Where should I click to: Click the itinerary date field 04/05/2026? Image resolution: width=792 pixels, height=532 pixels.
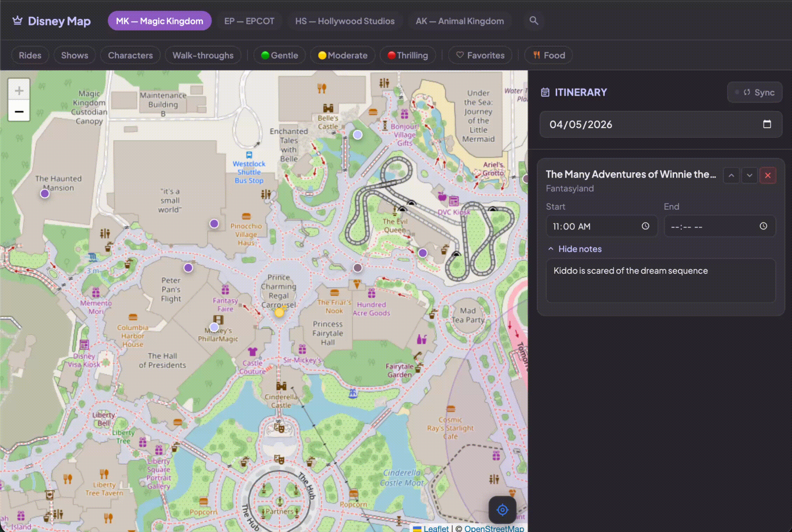point(661,124)
